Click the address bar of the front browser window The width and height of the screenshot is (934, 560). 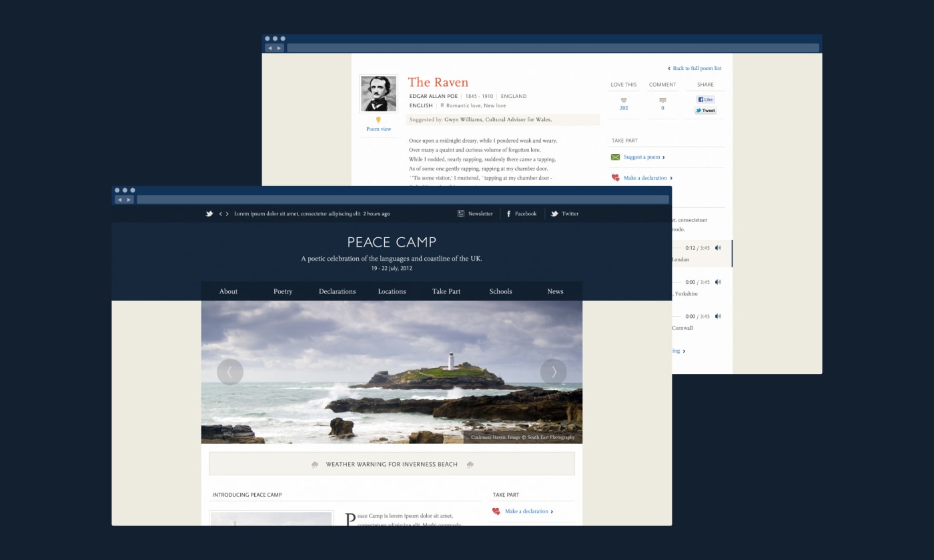point(403,199)
